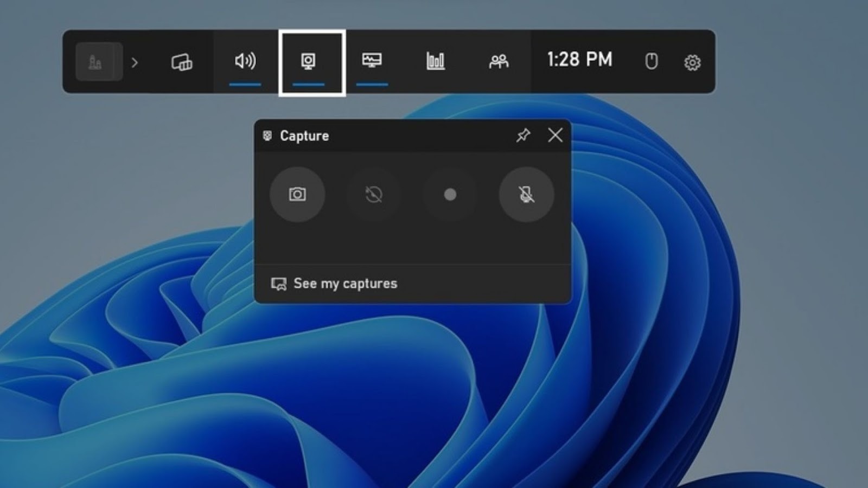
Task: Click the 1:28 PM clock
Action: (x=579, y=59)
